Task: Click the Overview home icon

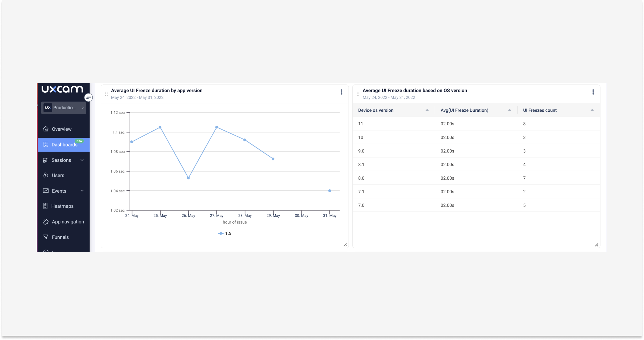Action: tap(46, 129)
